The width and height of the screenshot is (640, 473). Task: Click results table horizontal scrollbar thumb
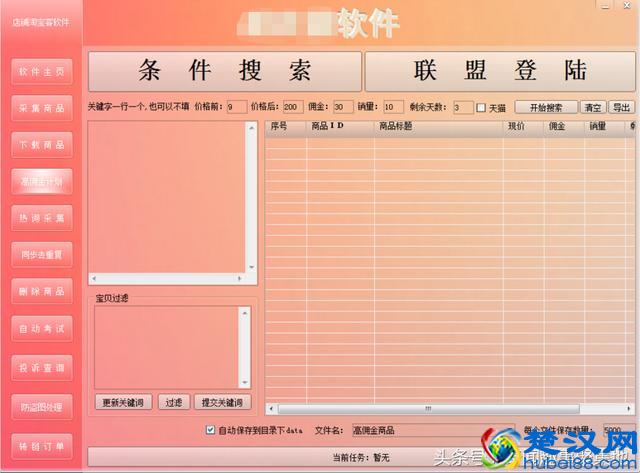(429, 409)
